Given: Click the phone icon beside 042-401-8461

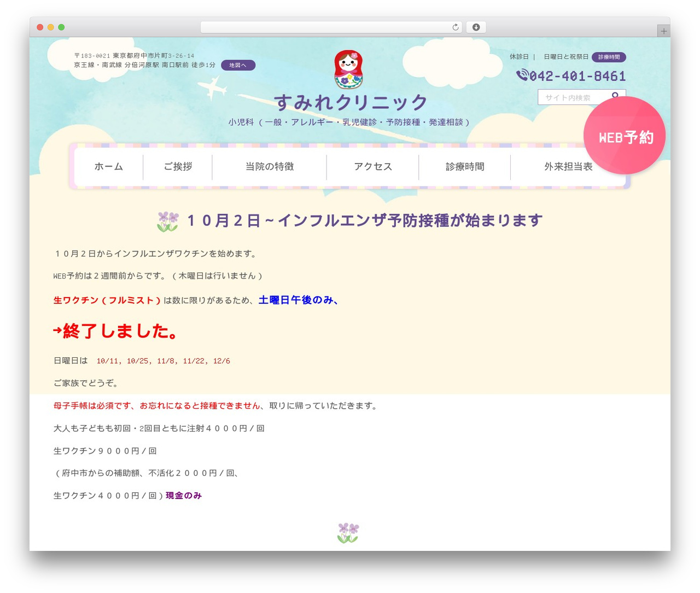Looking at the screenshot, I should 522,75.
